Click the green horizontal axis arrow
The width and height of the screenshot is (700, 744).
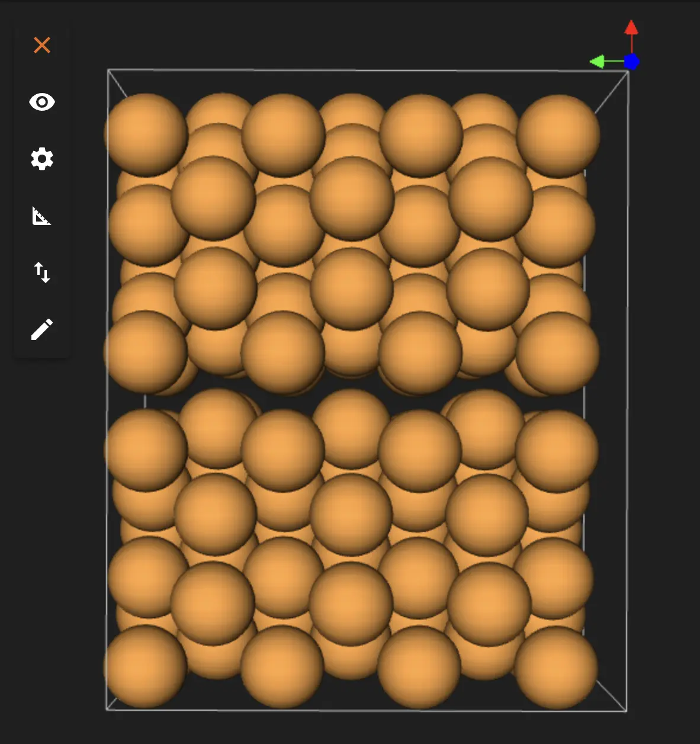(598, 62)
